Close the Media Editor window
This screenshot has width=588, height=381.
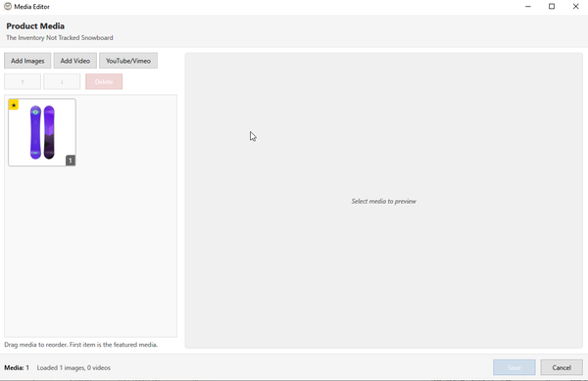pos(575,7)
